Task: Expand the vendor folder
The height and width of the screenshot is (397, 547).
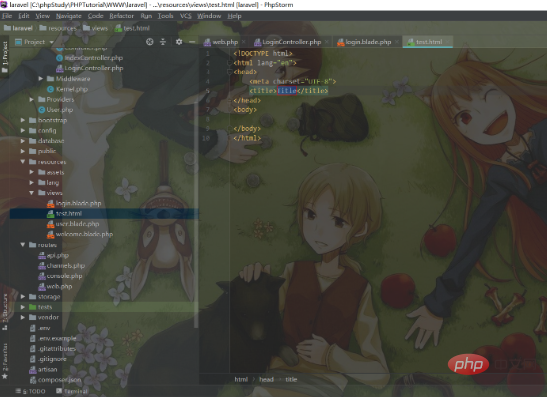Action: coord(23,317)
